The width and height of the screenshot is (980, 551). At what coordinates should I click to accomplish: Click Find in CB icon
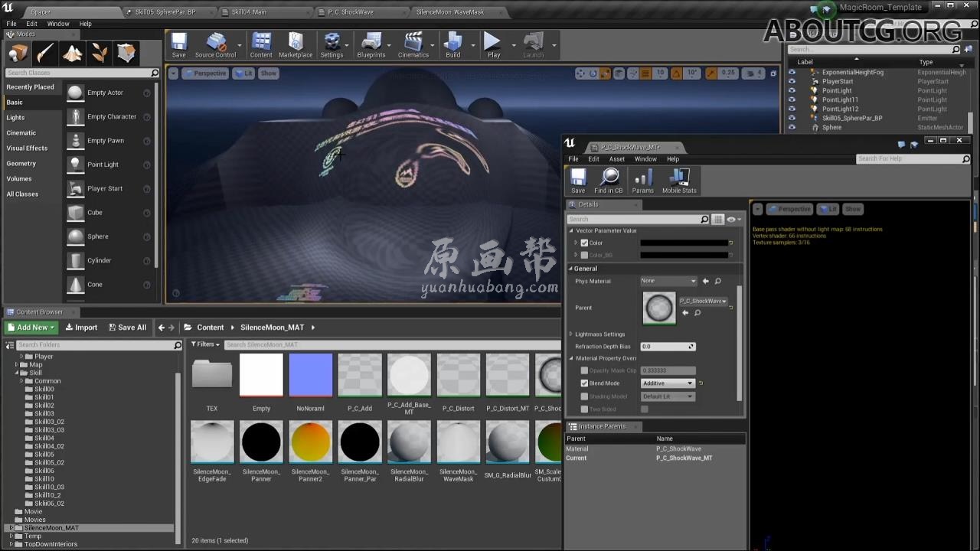click(x=609, y=178)
